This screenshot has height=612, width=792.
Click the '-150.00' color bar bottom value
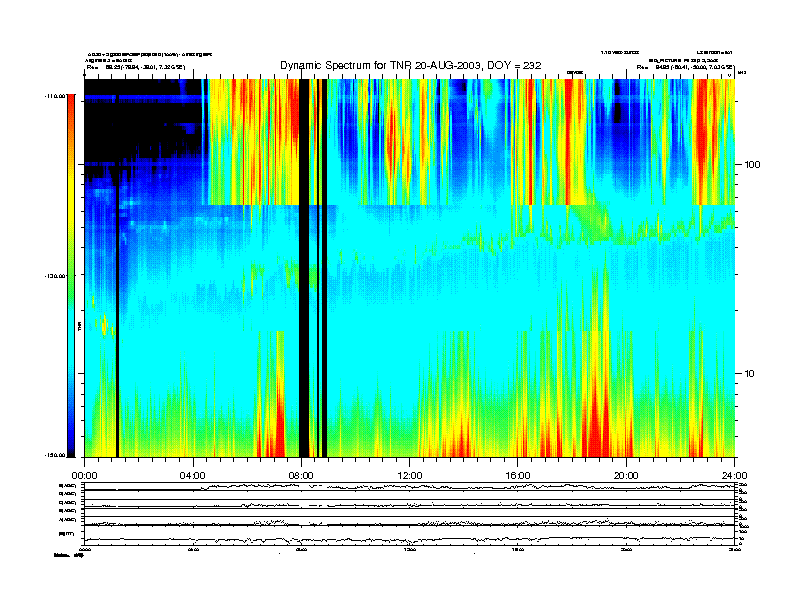[x=56, y=455]
